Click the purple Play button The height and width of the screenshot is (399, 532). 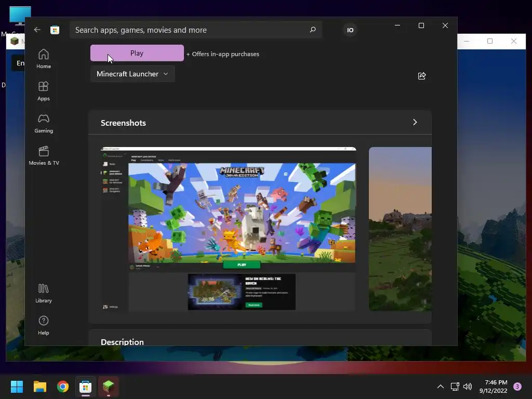[x=137, y=54]
